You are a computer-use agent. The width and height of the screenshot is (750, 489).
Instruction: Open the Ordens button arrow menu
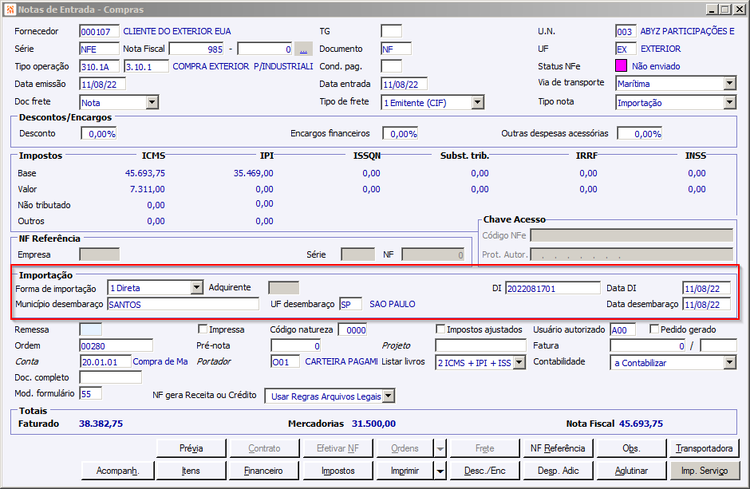441,448
